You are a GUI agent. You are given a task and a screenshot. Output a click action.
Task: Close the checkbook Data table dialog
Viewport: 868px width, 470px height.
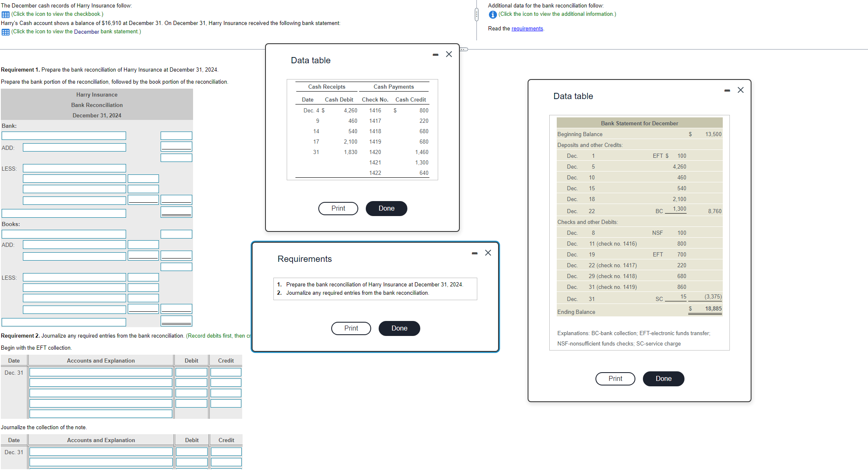point(449,55)
